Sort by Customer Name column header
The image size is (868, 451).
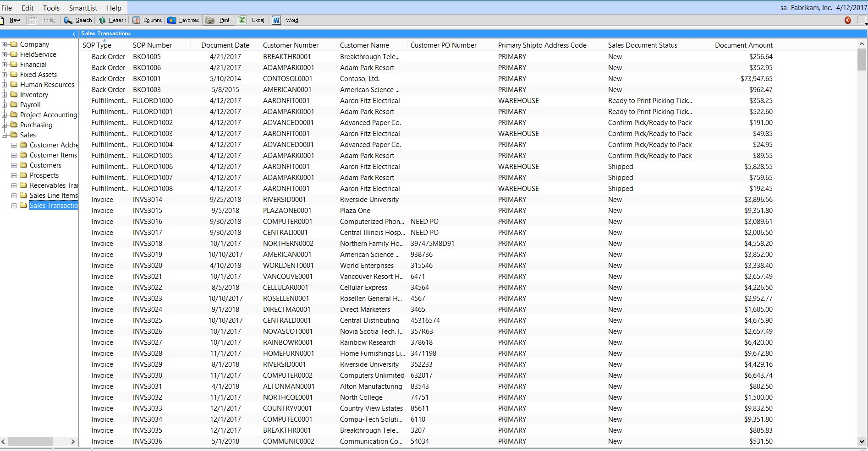click(x=364, y=45)
